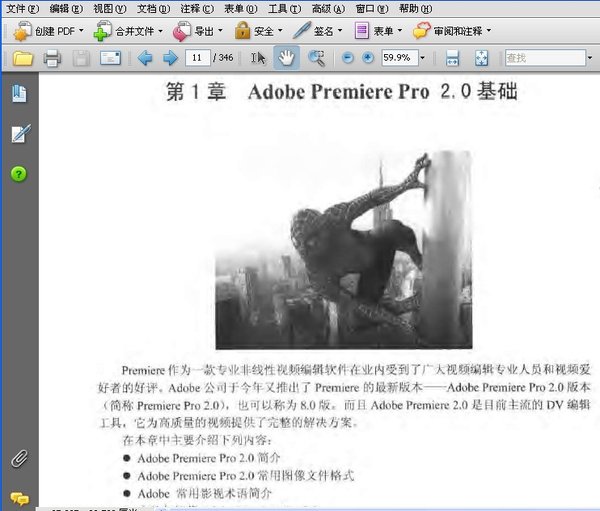Click bullet line 'Adobe 常用影视术语简介'

[204, 493]
